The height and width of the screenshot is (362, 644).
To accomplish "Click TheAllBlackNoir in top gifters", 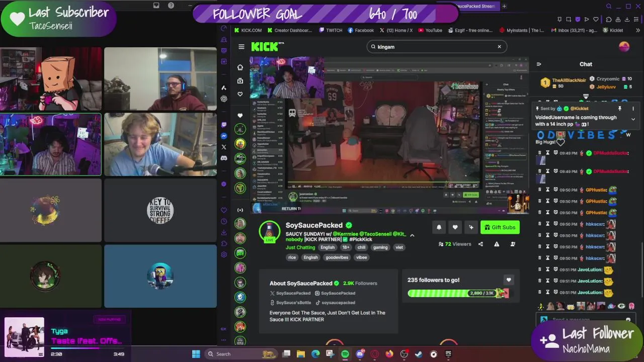I will (x=569, y=80).
